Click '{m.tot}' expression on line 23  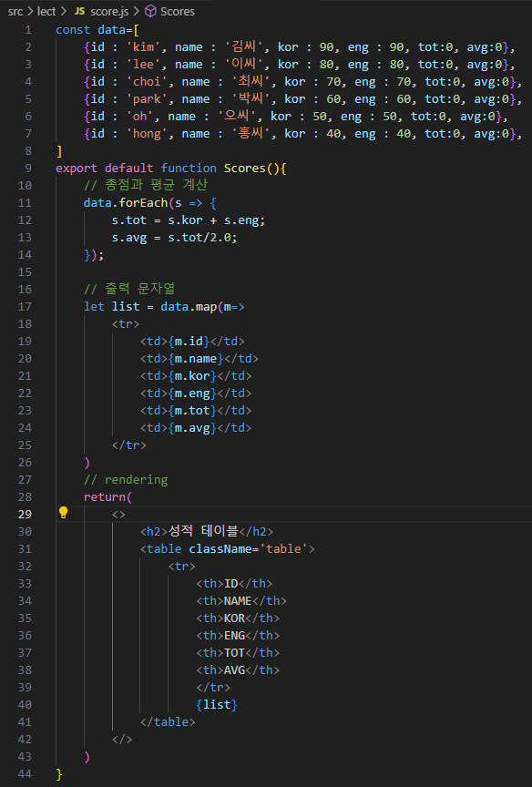pyautogui.click(x=192, y=411)
